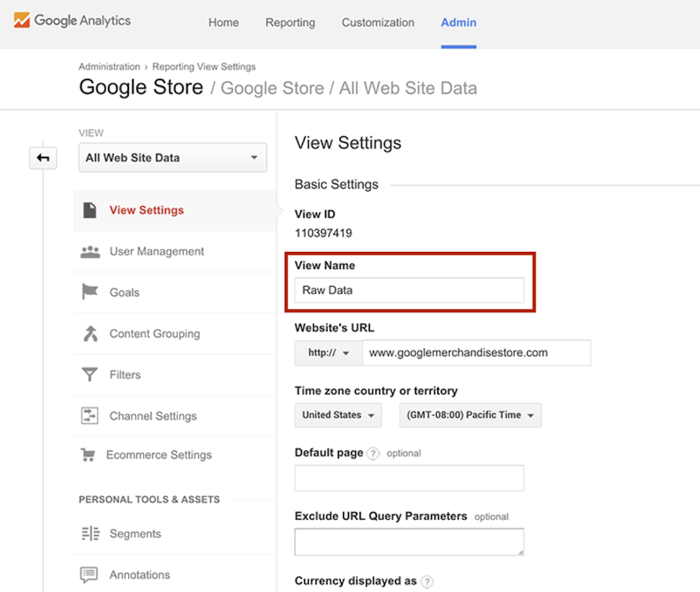The height and width of the screenshot is (592, 700).
Task: Open the All Web Site Data view dropdown
Action: [x=173, y=158]
